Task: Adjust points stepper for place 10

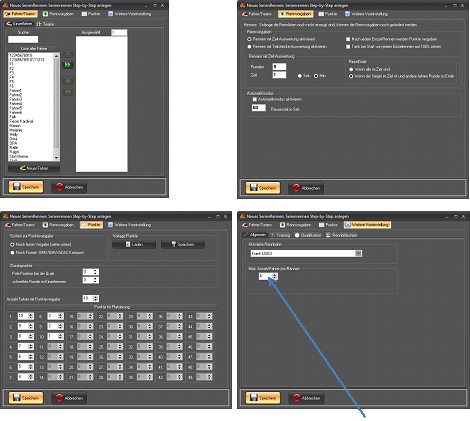Action: point(60,337)
